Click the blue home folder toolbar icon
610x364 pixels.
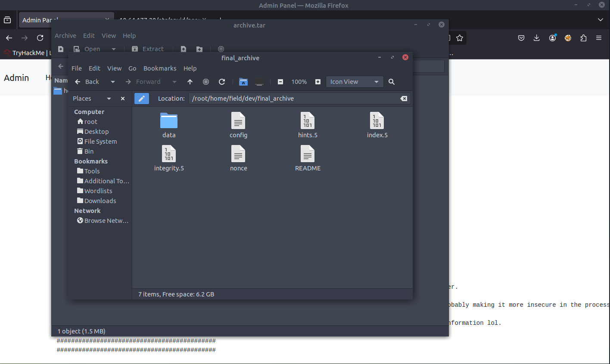(243, 82)
